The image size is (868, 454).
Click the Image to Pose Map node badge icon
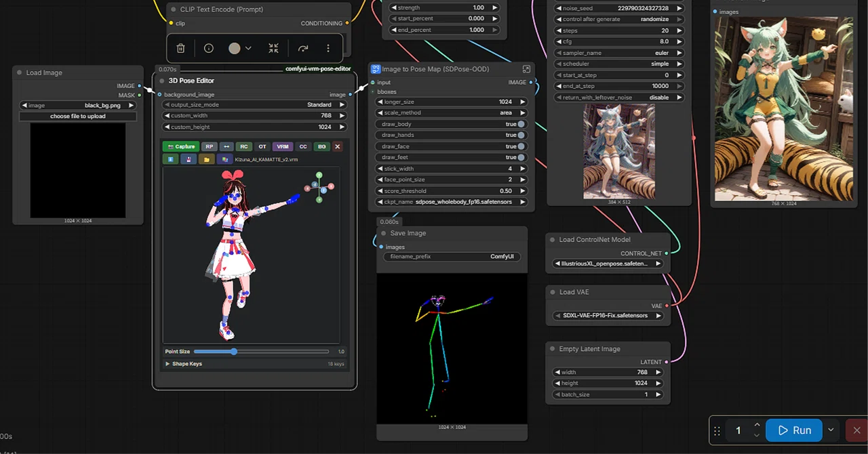point(376,69)
